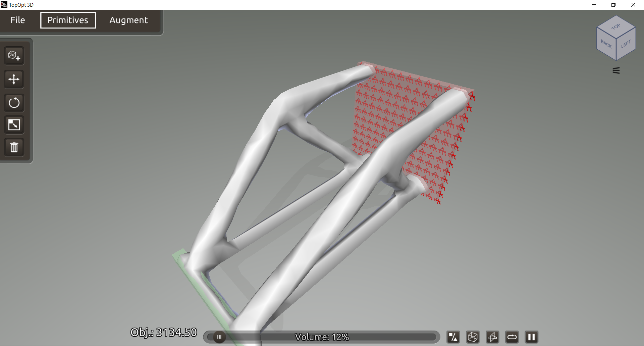Open the Augment menu
This screenshot has height=346, width=644.
coord(128,20)
